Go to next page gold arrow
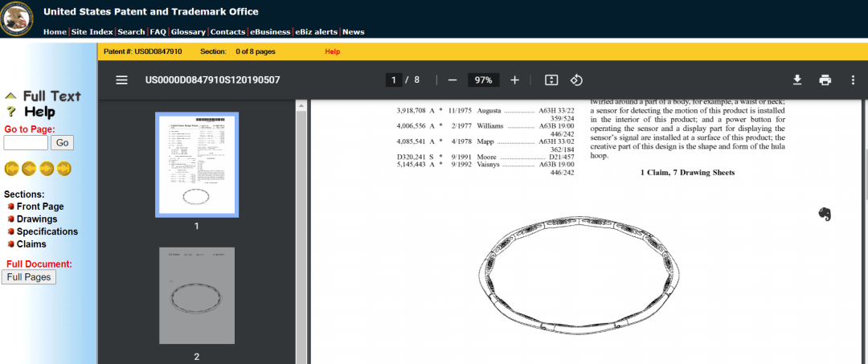 point(47,168)
